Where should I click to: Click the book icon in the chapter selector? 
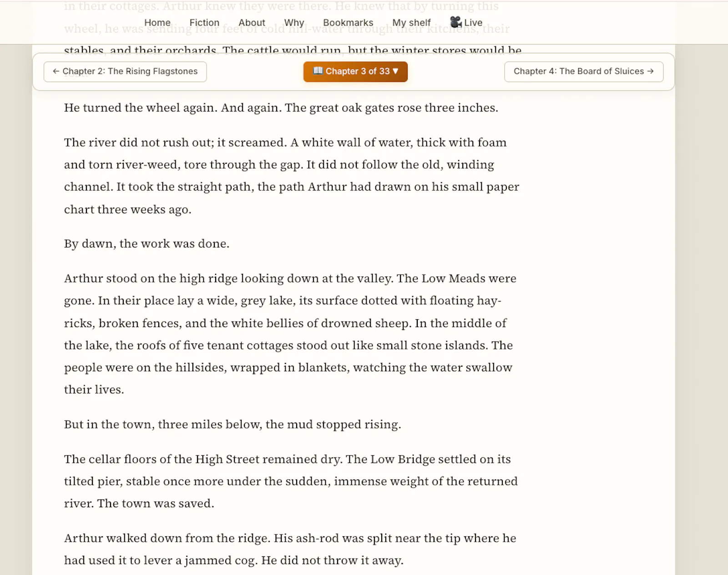(318, 71)
